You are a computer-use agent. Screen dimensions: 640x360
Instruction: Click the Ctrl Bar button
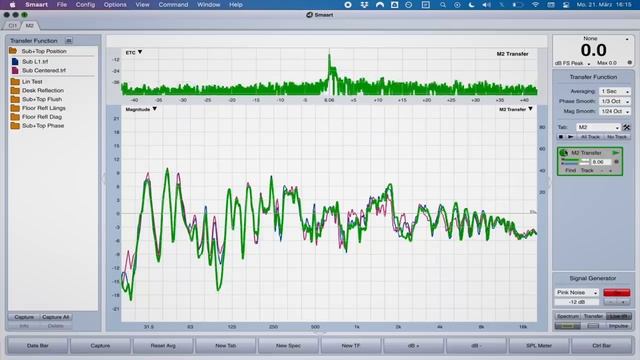(x=601, y=346)
